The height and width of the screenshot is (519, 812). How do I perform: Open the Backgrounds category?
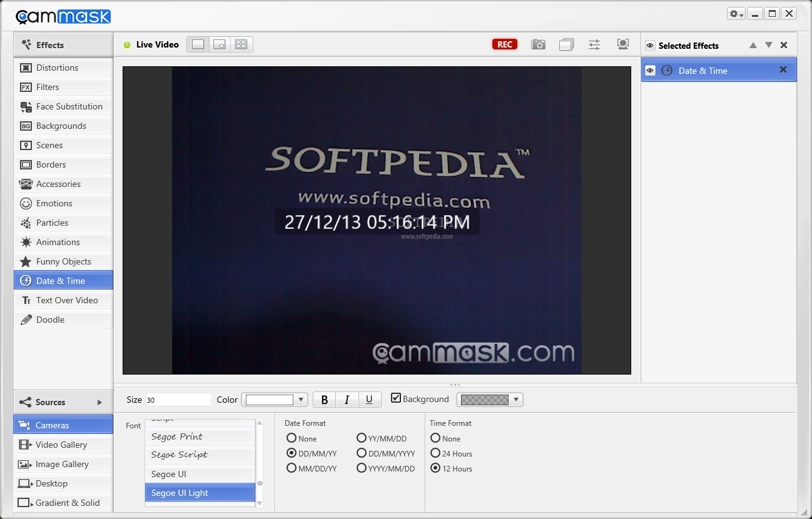(63, 126)
